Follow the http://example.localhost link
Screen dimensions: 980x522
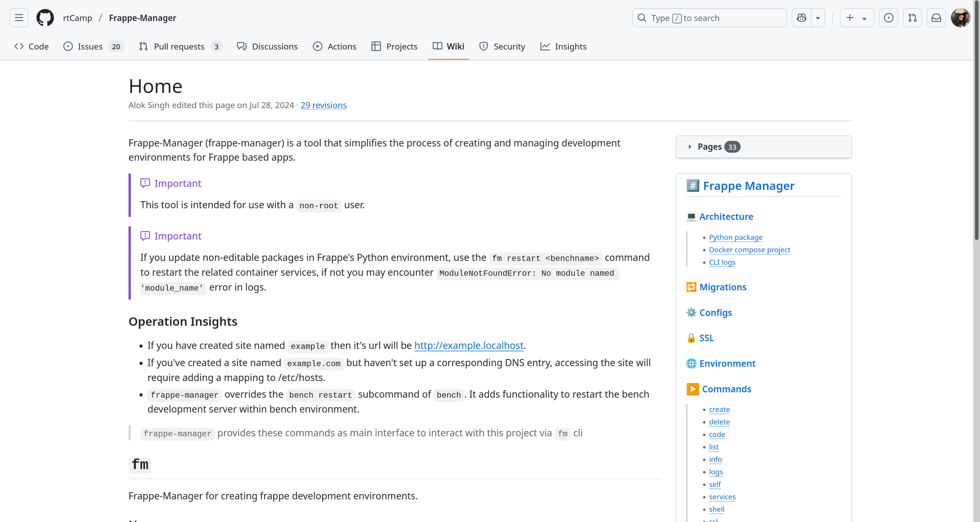tap(469, 346)
